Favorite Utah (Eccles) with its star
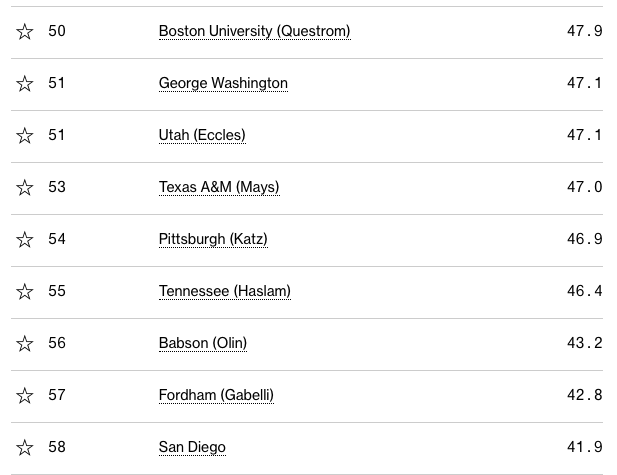The height and width of the screenshot is (475, 617). (25, 136)
